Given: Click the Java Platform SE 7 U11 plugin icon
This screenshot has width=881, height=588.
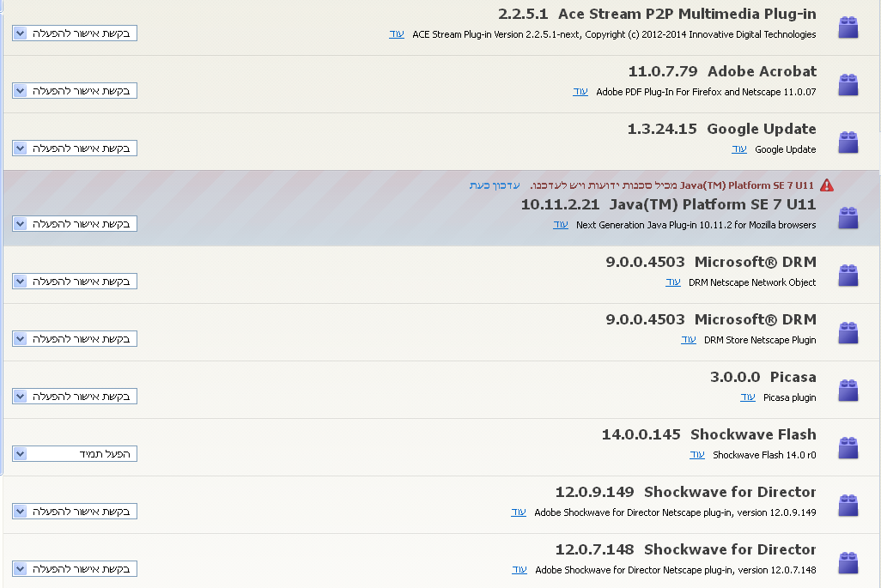Looking at the screenshot, I should 848,217.
